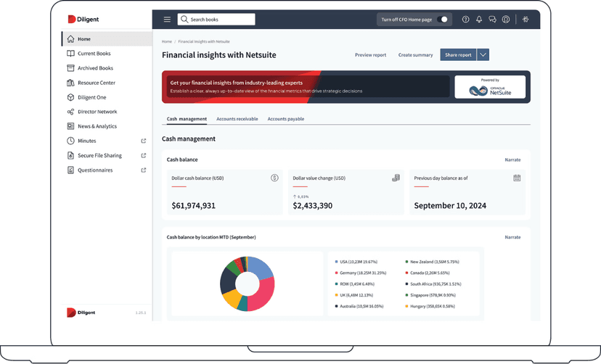Click the $2,433,390 value change amount
This screenshot has width=601, height=364.
(313, 206)
